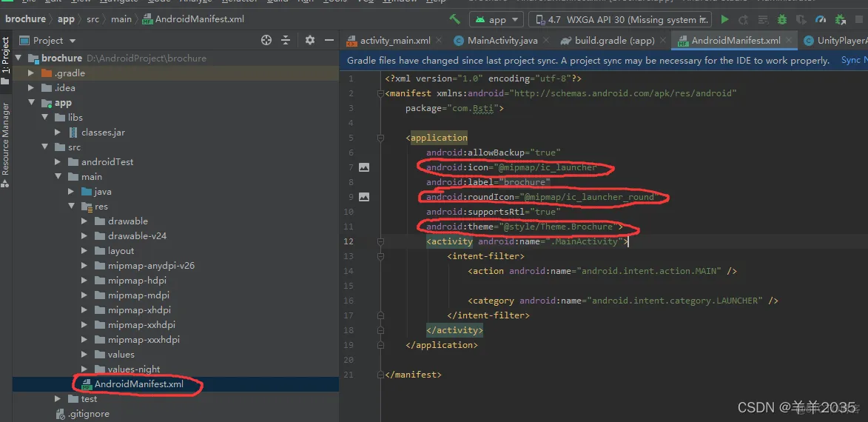
Task: Click the Apply Changes and Restart icon
Action: point(744,19)
